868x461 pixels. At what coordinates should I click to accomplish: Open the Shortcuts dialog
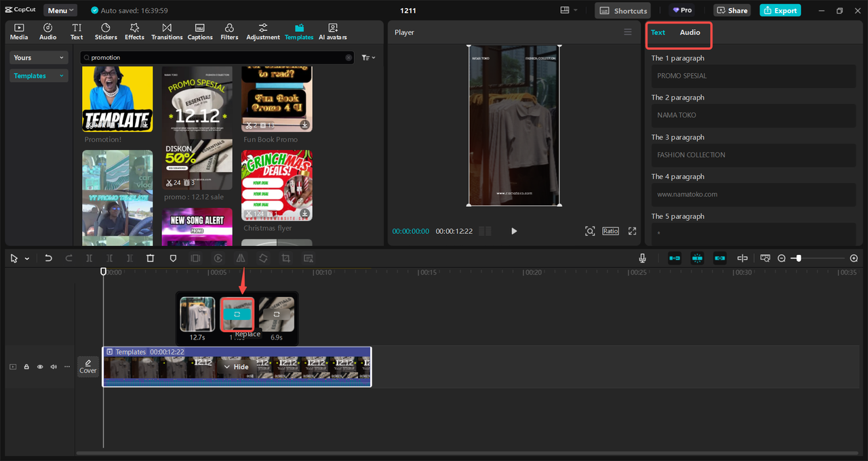[x=623, y=10]
